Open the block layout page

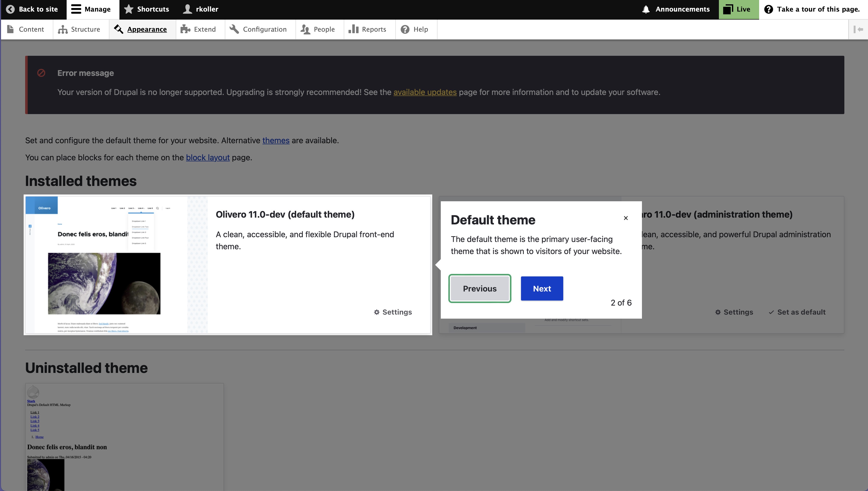[208, 158]
